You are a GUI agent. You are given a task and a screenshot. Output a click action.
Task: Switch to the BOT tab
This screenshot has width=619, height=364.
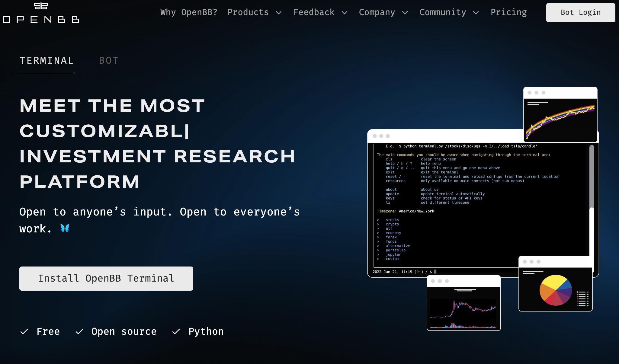pyautogui.click(x=109, y=61)
